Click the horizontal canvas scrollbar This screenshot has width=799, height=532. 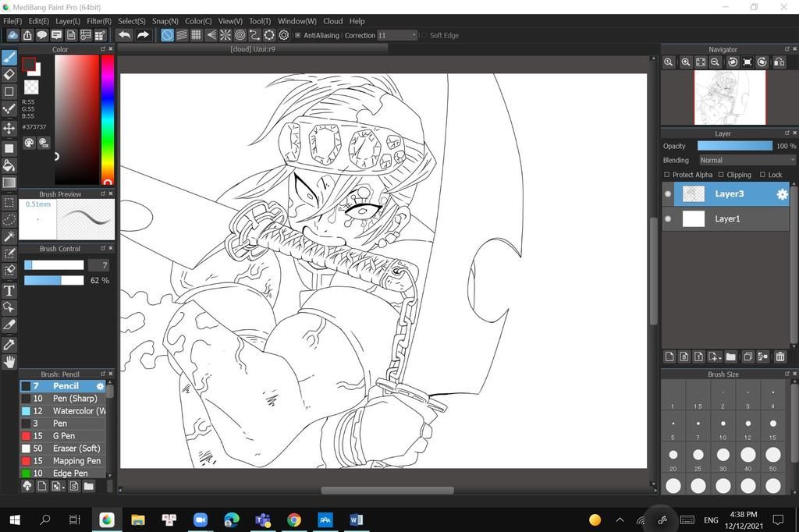click(x=387, y=490)
